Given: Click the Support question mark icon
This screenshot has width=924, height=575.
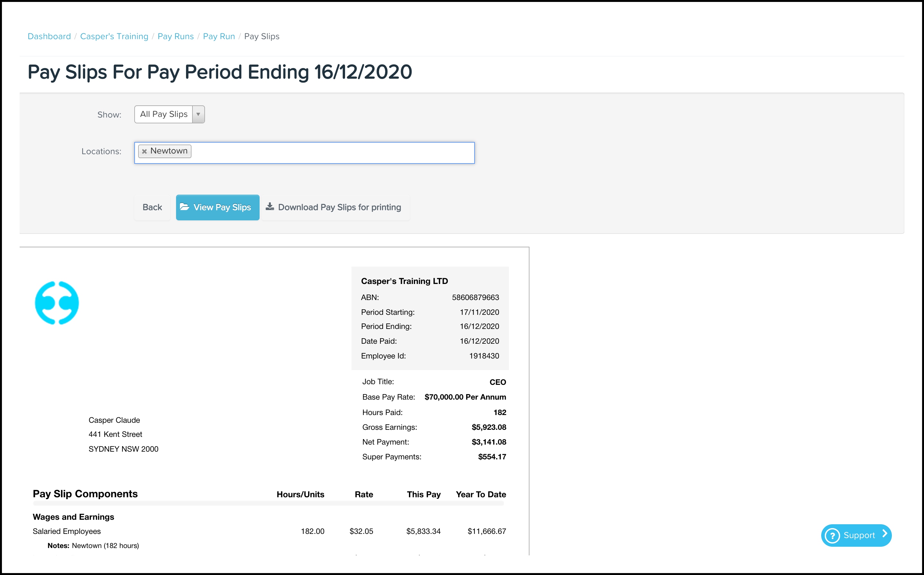Looking at the screenshot, I should [832, 535].
